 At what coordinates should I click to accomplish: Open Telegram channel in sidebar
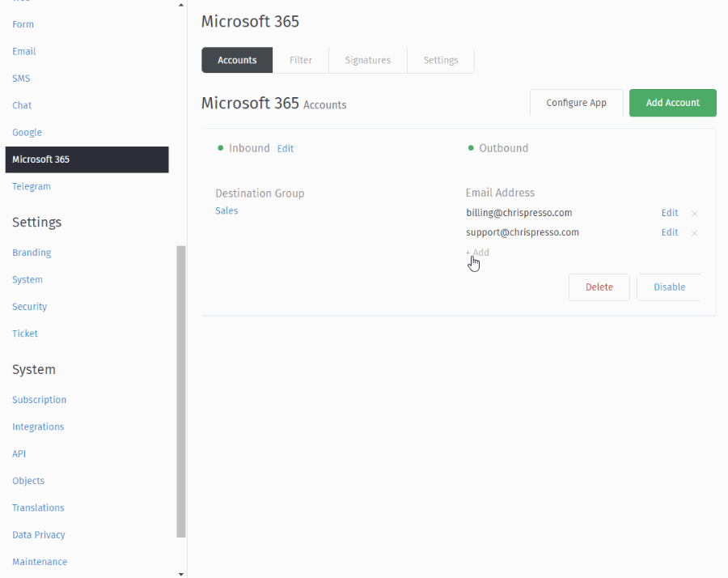(31, 186)
